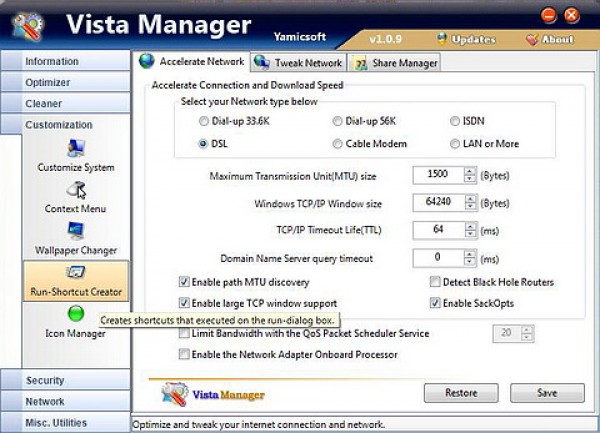Click the Share Manager tab icon
Image resolution: width=600 pixels, height=433 pixels.
[x=360, y=63]
